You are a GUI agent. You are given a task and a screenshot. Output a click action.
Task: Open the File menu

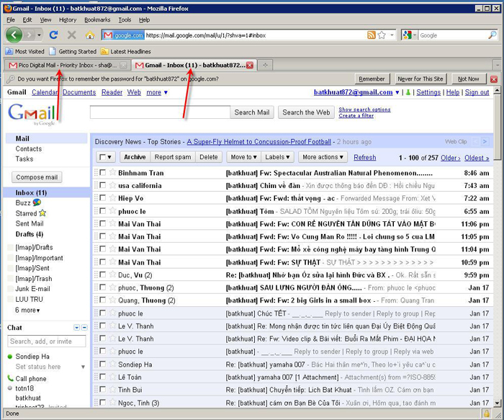tap(11, 19)
